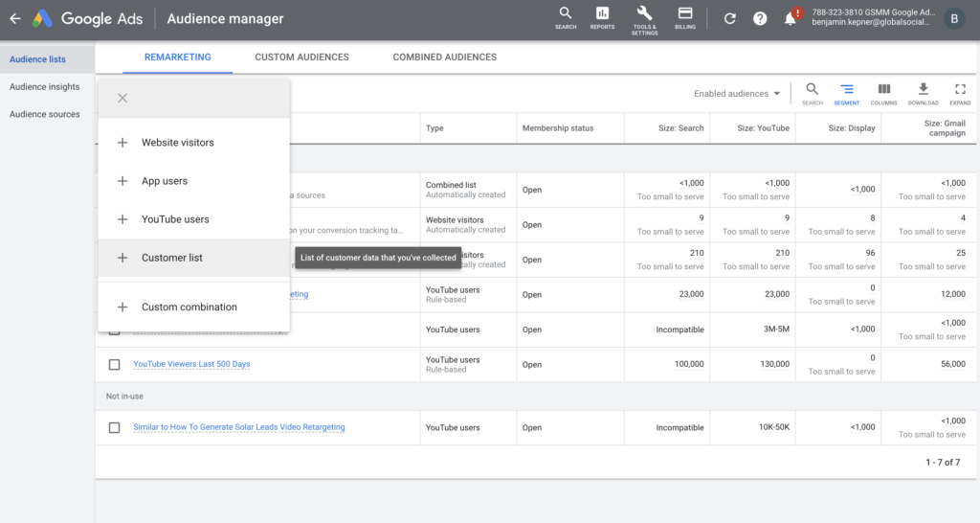Image resolution: width=980 pixels, height=523 pixels.
Task: Switch to Remarketing tab
Action: coord(177,57)
